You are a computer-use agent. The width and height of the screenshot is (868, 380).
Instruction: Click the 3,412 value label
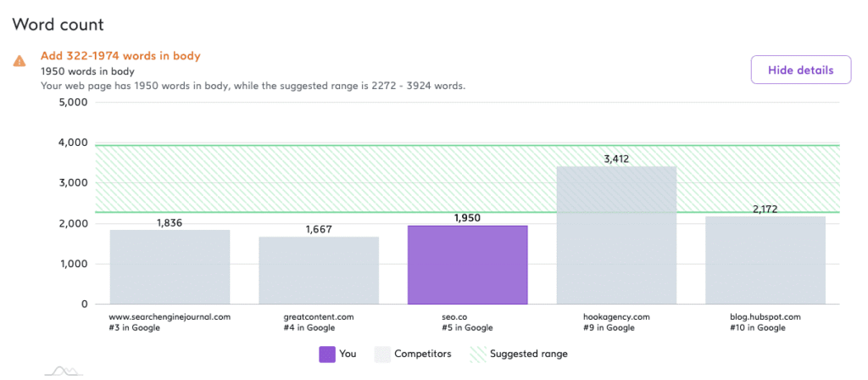pyautogui.click(x=616, y=158)
